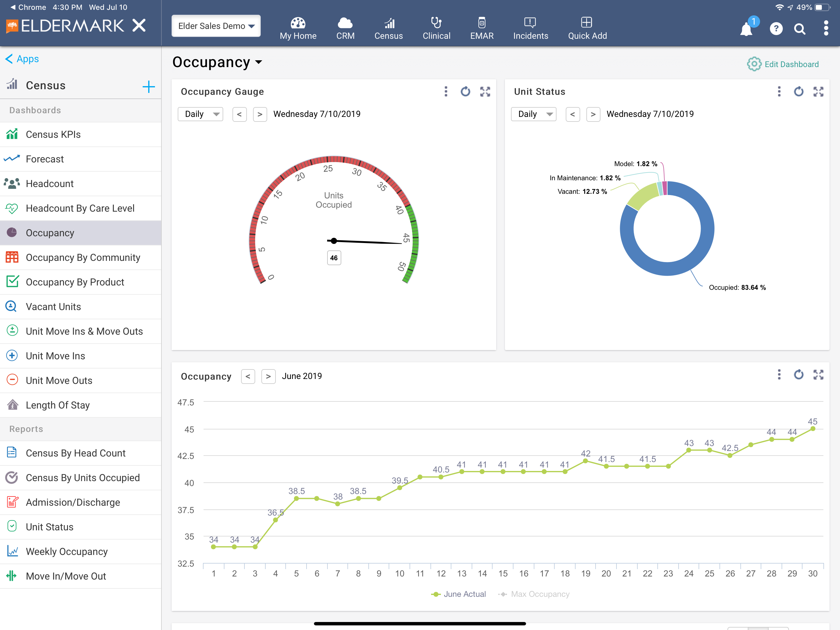Open Quick Add from top navigation
The width and height of the screenshot is (840, 630).
(587, 28)
